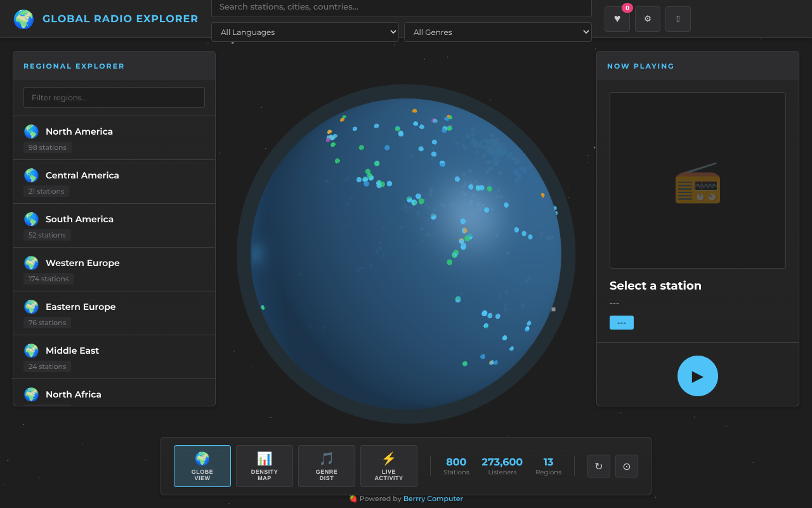Image resolution: width=812 pixels, height=508 pixels.
Task: Show the Genre Dist view
Action: (x=326, y=466)
